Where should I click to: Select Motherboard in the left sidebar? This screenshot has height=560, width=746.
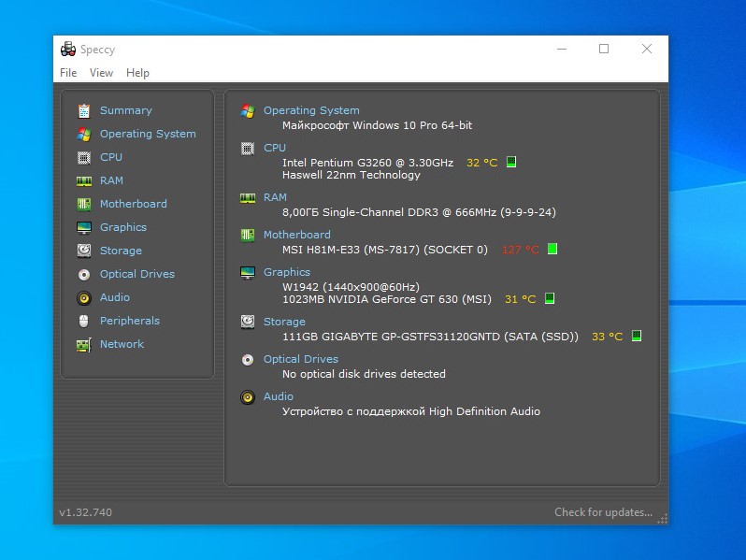(x=133, y=204)
